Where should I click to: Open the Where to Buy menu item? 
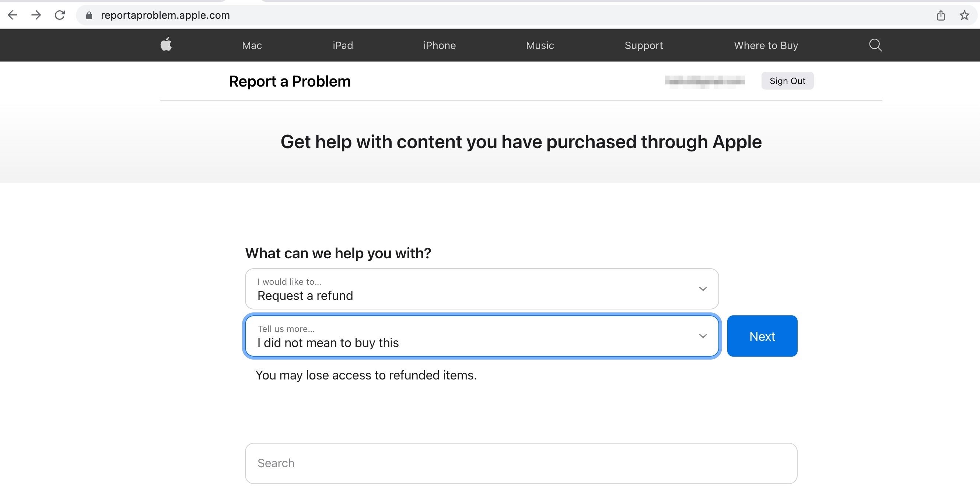click(x=766, y=45)
